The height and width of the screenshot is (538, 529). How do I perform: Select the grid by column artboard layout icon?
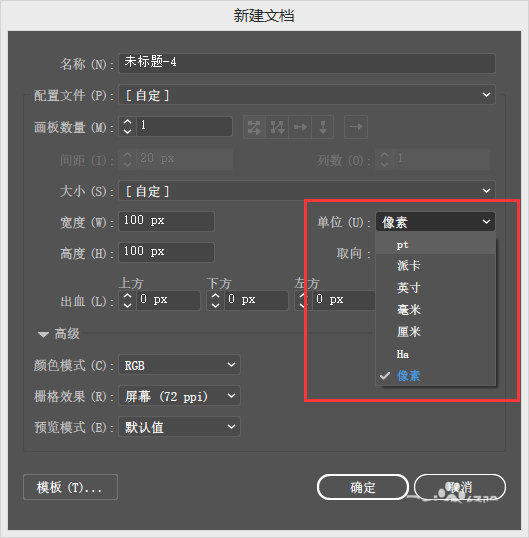[x=277, y=127]
